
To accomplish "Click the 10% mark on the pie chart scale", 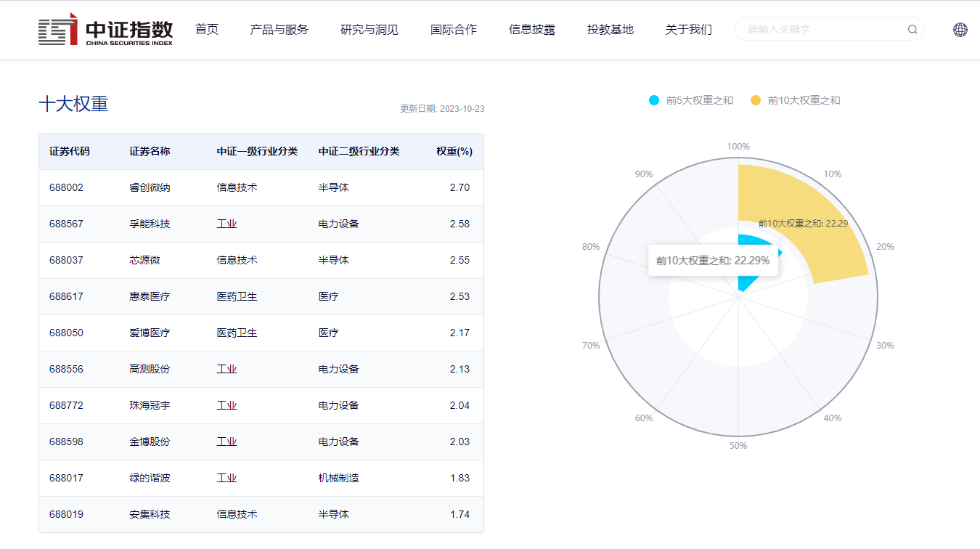I will [832, 174].
